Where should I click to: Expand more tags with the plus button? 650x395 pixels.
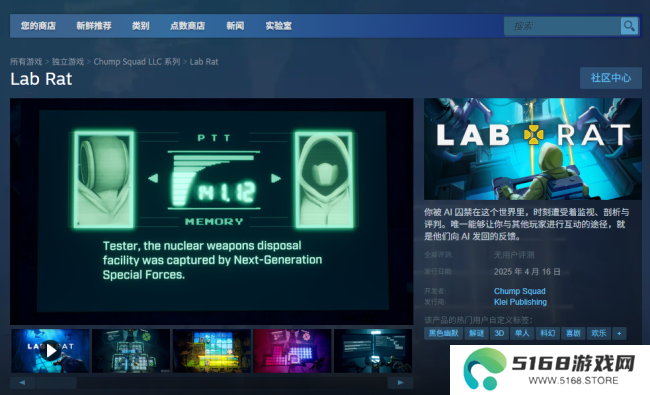619,333
